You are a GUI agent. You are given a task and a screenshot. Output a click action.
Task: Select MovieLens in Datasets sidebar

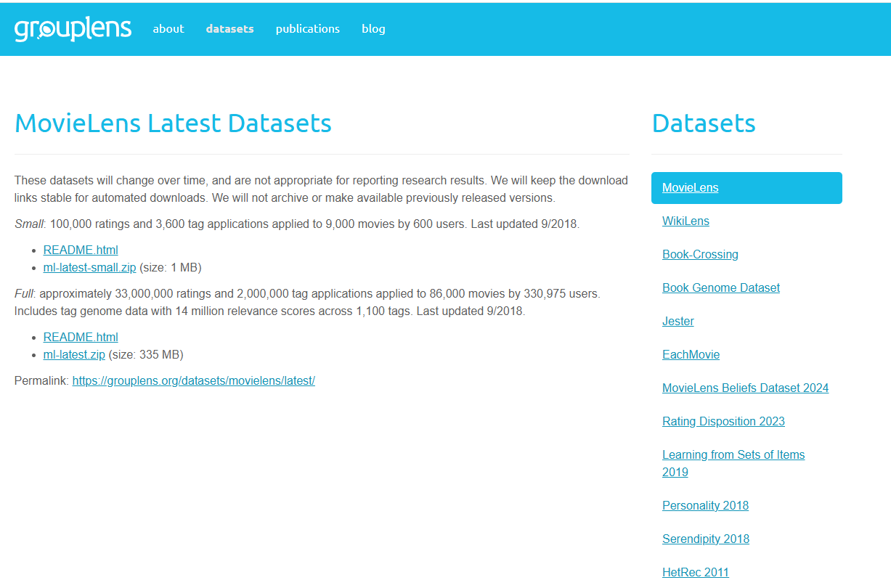click(x=746, y=188)
